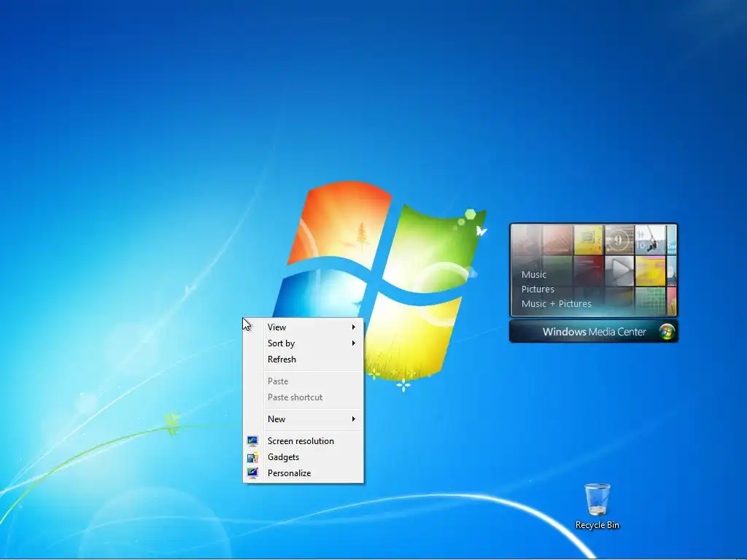
Task: Expand the New submenu arrow
Action: (x=354, y=419)
